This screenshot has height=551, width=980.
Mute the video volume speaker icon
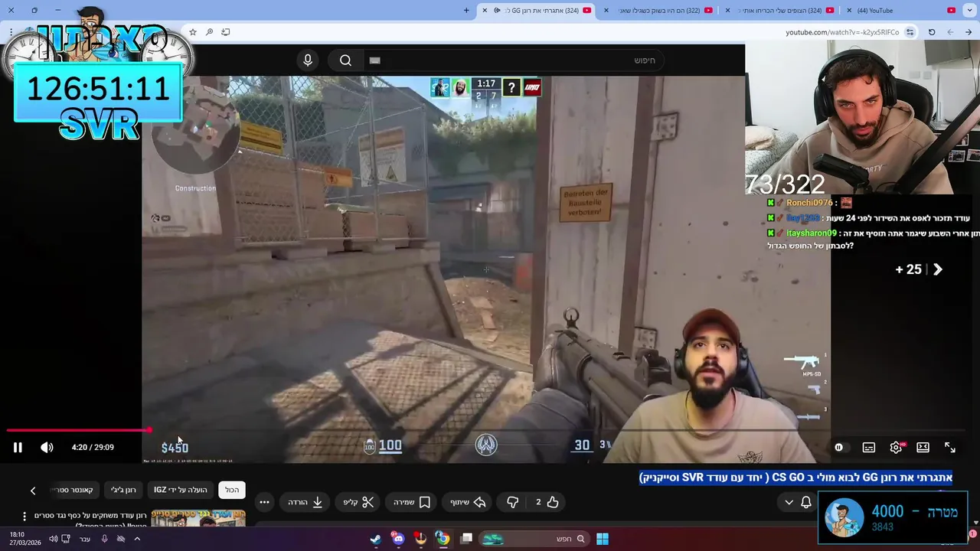tap(47, 448)
